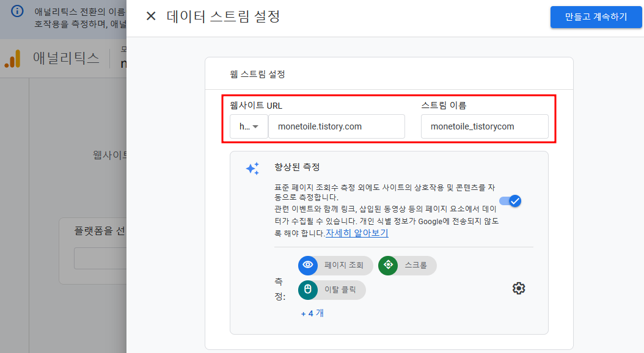Open the URL protocol dropdown
The image size is (644, 353).
tap(249, 126)
